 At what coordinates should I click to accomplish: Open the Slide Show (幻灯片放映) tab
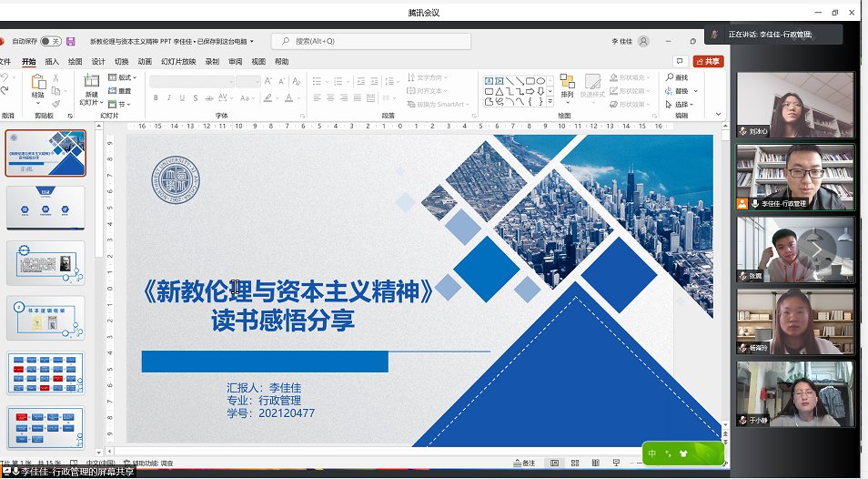(178, 62)
